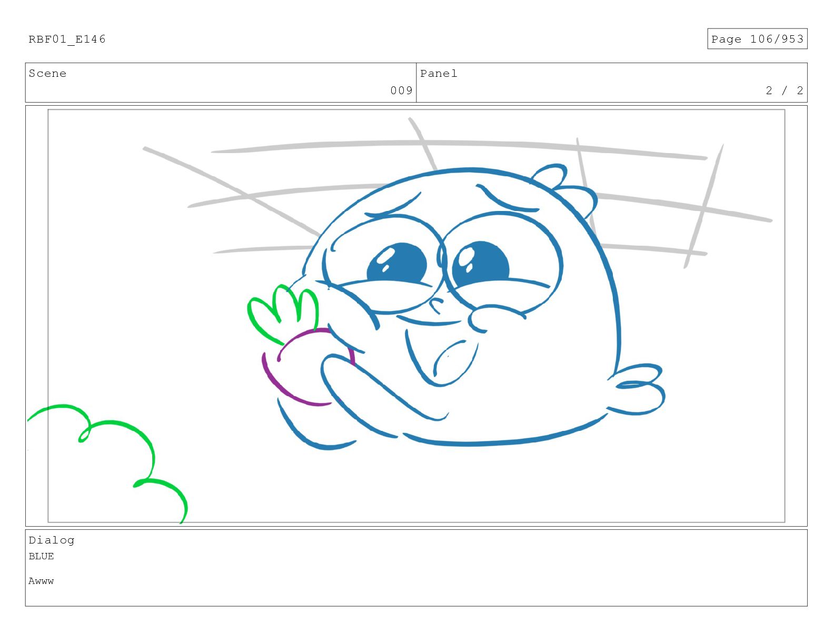The width and height of the screenshot is (834, 644).
Task: Click the Panel label
Action: [439, 73]
